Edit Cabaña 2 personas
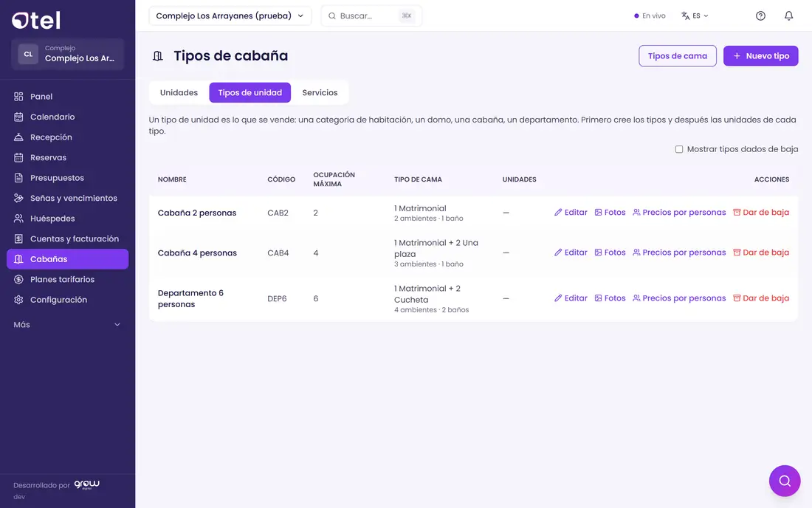Viewport: 812px width, 508px height. (x=571, y=213)
